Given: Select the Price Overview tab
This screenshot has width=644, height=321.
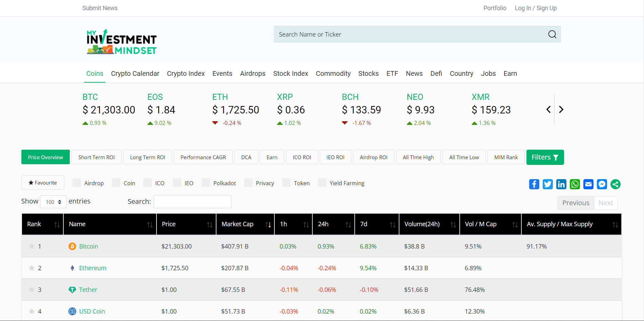Looking at the screenshot, I should point(45,157).
